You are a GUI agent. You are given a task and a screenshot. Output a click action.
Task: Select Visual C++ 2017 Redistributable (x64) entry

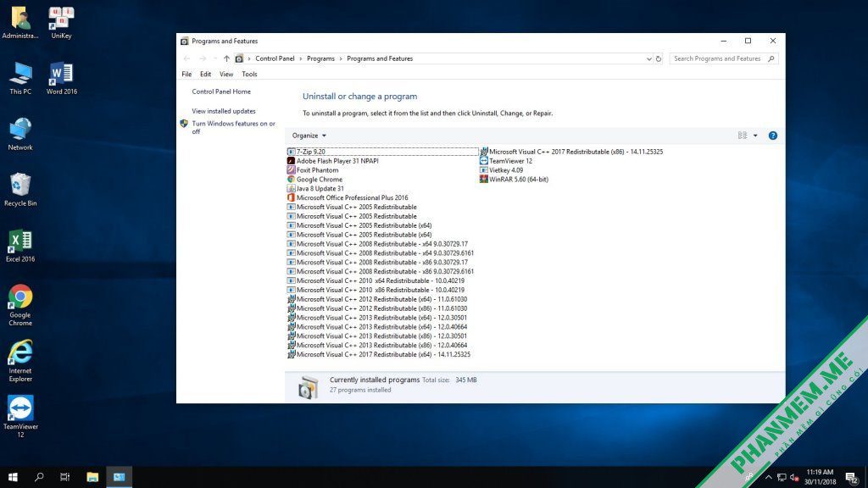coord(379,355)
